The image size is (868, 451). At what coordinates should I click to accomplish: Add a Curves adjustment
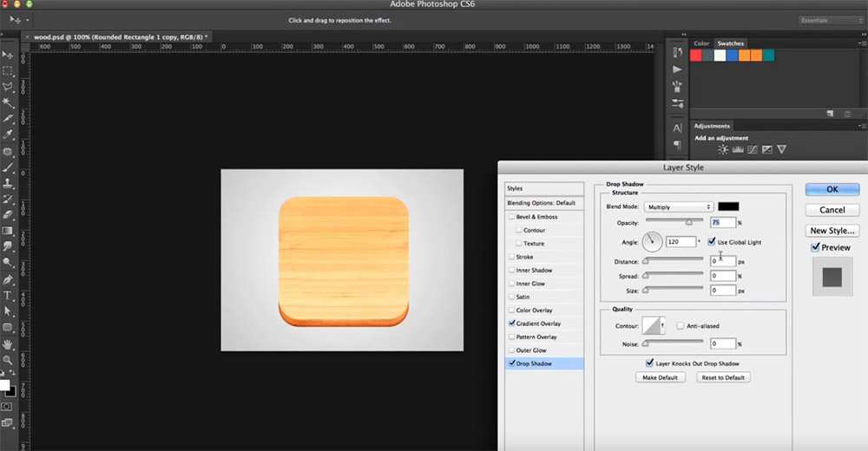(753, 149)
